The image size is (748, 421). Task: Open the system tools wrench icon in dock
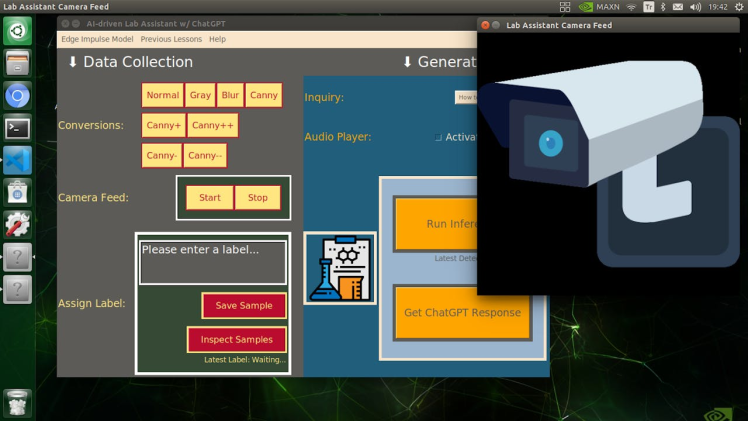coord(17,224)
